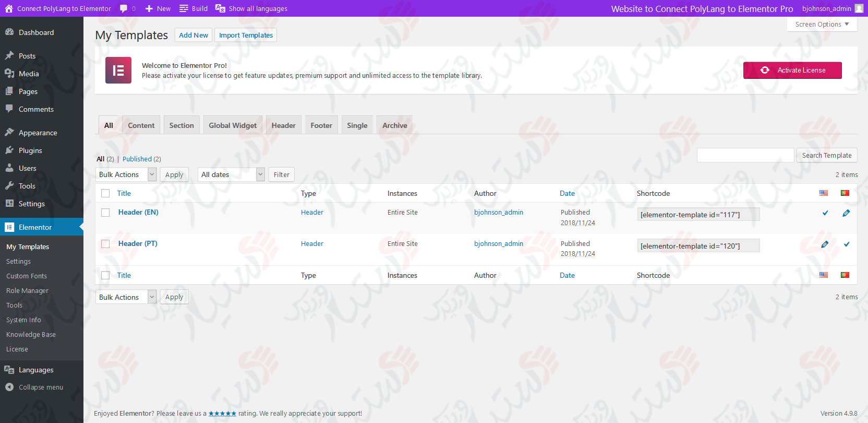Click the Plugins plug icon
Viewport: 868px width, 423px height.
[9, 150]
